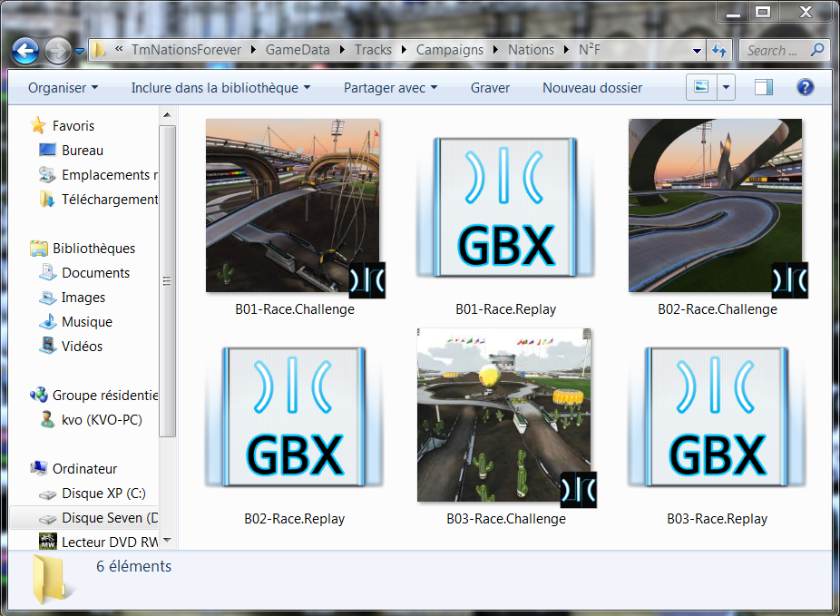The width and height of the screenshot is (840, 616).
Task: Select the B02-Race.Replay GBX icon
Action: pos(294,416)
